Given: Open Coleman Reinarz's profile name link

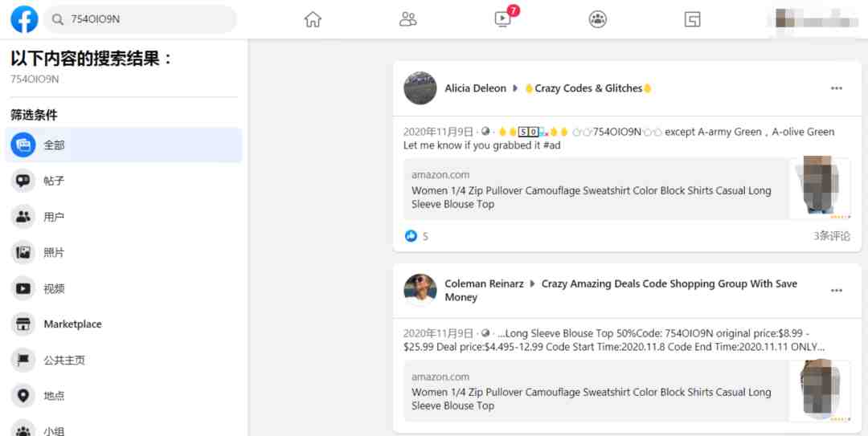Looking at the screenshot, I should (484, 284).
